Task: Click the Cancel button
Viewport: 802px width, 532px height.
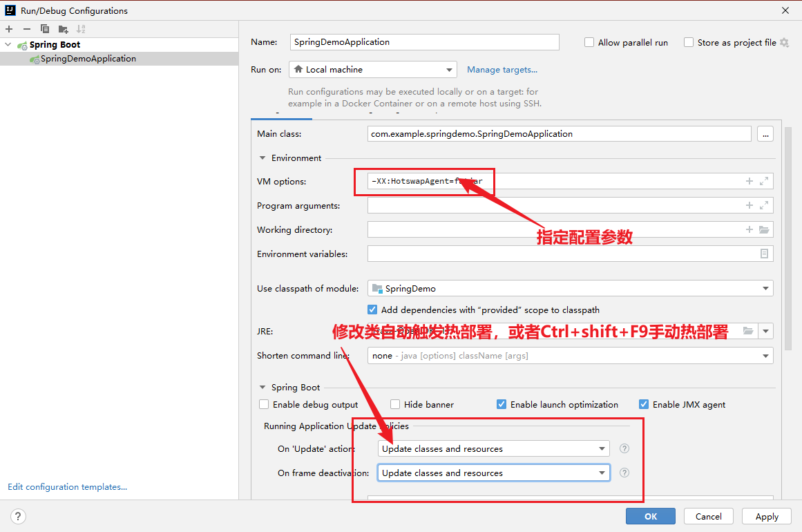Action: point(709,516)
